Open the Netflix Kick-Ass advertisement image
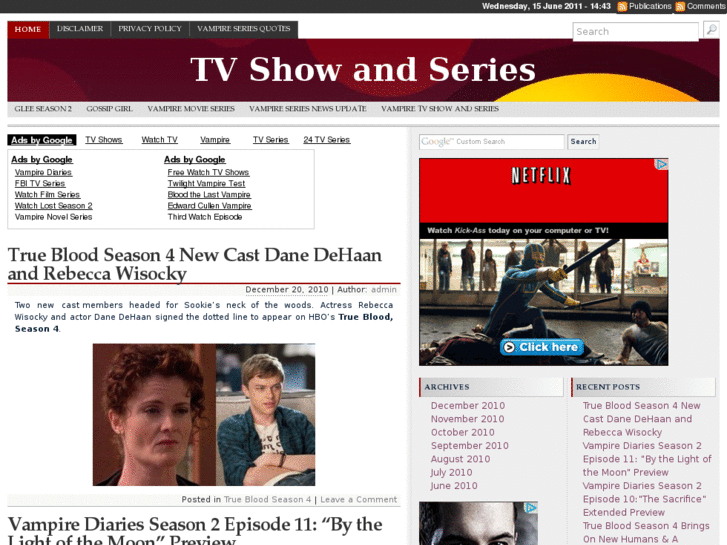 tap(543, 262)
